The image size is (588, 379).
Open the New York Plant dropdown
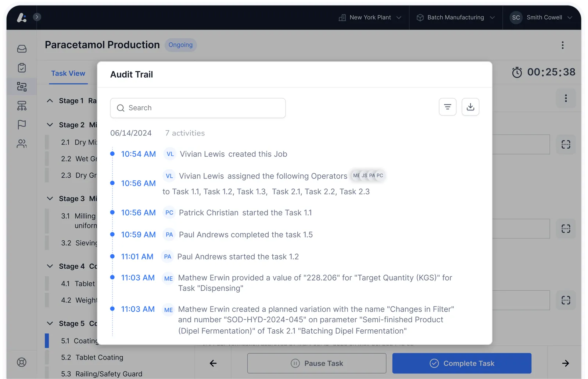click(x=370, y=17)
